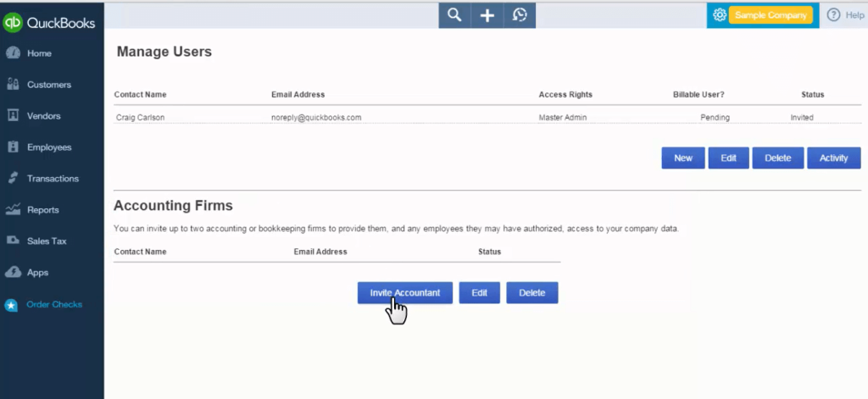This screenshot has height=399, width=868.
Task: Click the Employees sidebar icon
Action: pyautogui.click(x=13, y=147)
